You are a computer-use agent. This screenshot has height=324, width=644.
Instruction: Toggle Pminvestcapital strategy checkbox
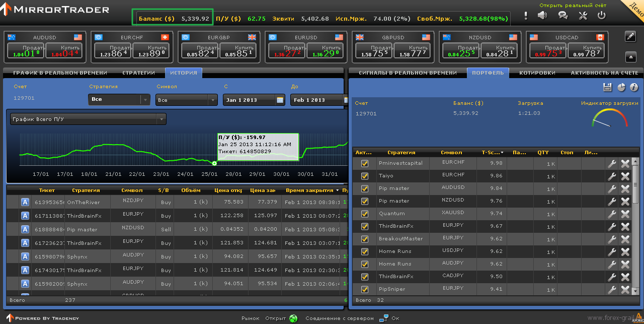click(x=365, y=163)
